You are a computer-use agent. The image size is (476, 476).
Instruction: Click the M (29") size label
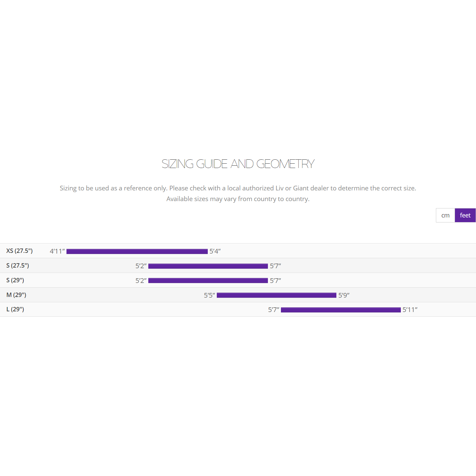pyautogui.click(x=16, y=295)
